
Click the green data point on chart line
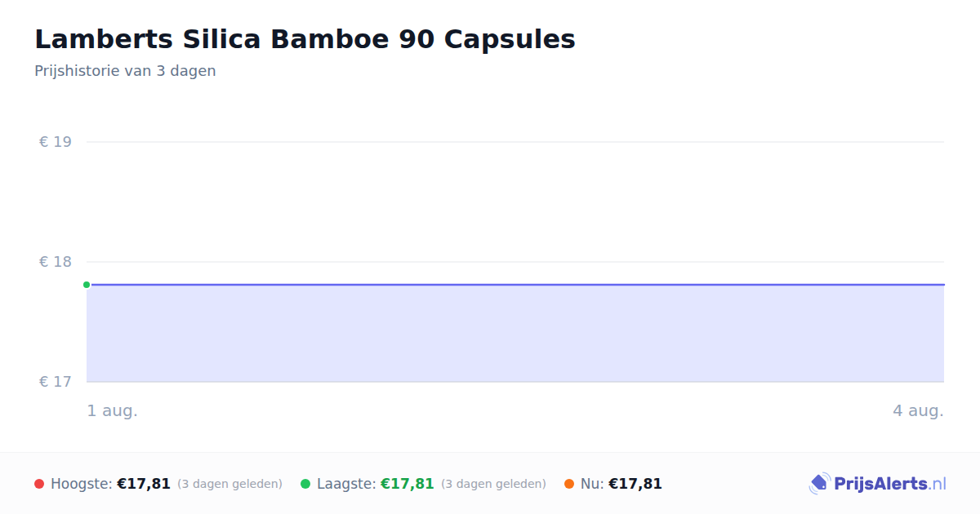pyautogui.click(x=87, y=285)
